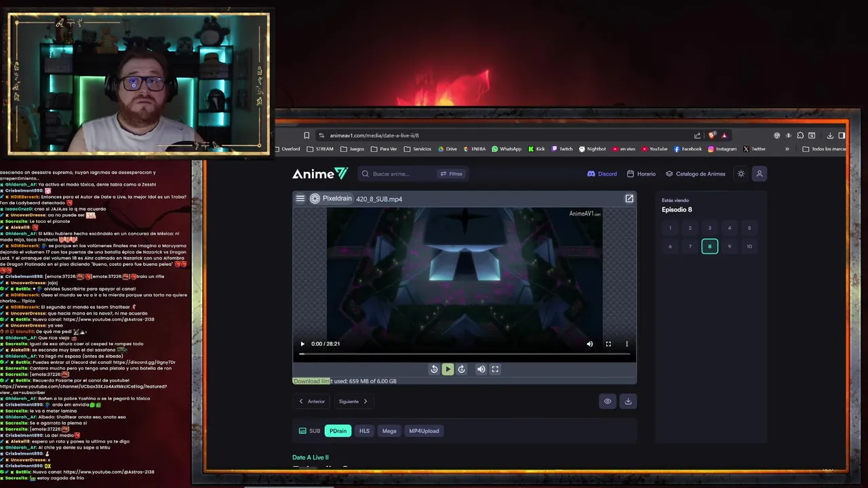Switch to the HLS server tab
This screenshot has width=868, height=488.
click(x=364, y=431)
